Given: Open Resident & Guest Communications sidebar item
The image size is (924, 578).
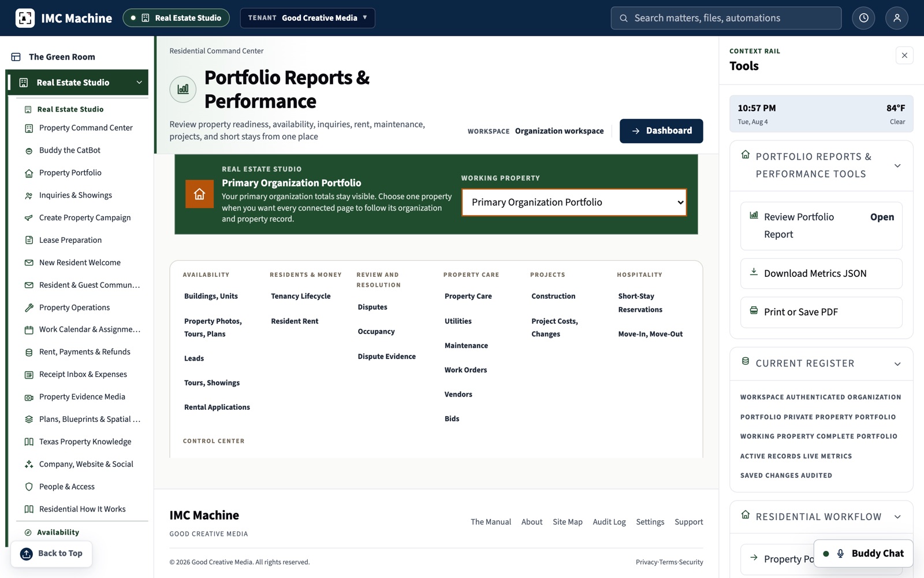Looking at the screenshot, I should (89, 285).
